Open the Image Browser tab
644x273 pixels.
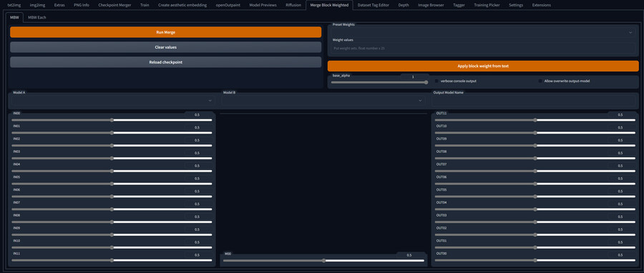click(x=431, y=5)
